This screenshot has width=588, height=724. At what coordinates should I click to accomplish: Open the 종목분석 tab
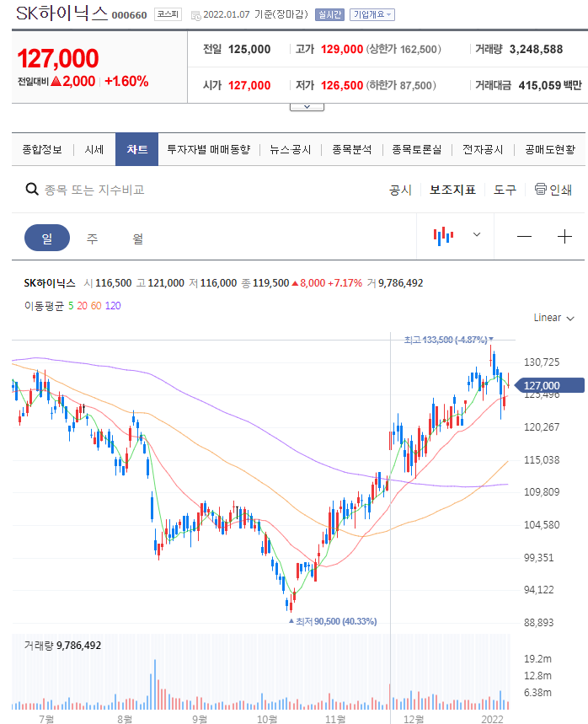(351, 149)
